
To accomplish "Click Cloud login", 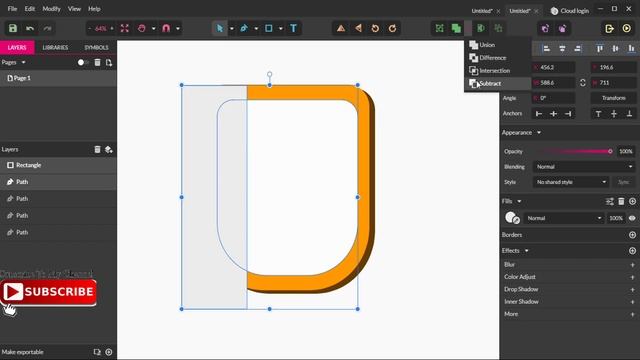I will [x=570, y=11].
